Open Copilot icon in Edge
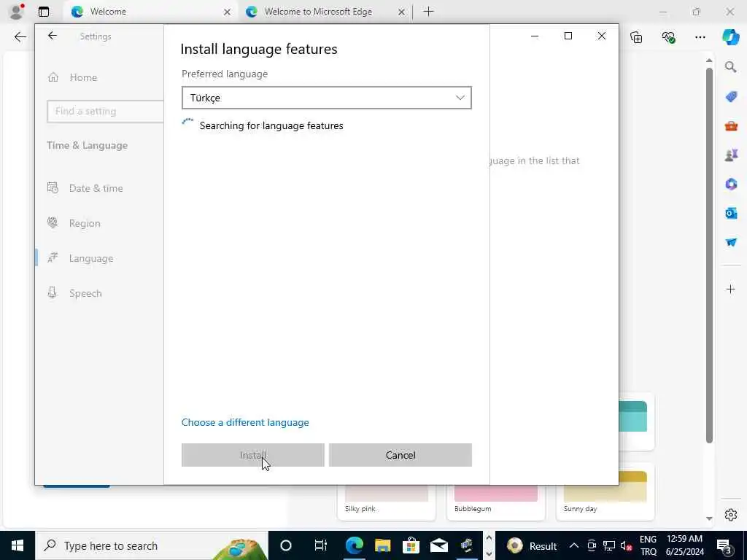This screenshot has height=560, width=747. [x=730, y=37]
